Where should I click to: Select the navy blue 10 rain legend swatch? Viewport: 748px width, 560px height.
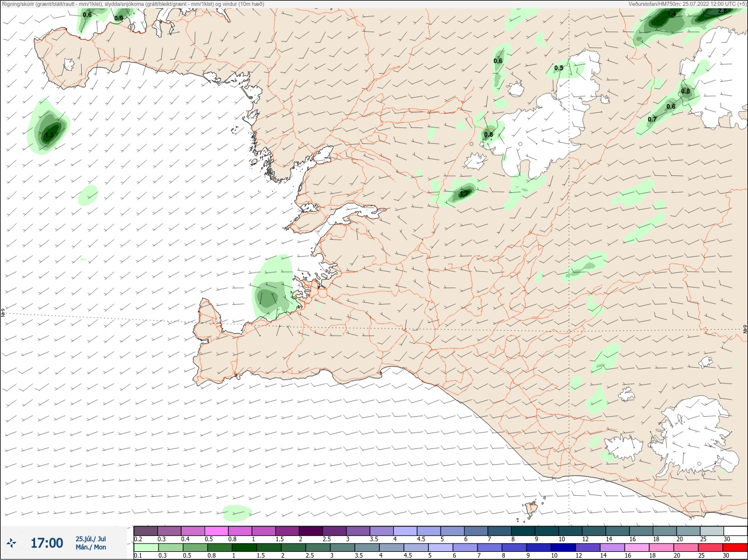click(x=563, y=548)
